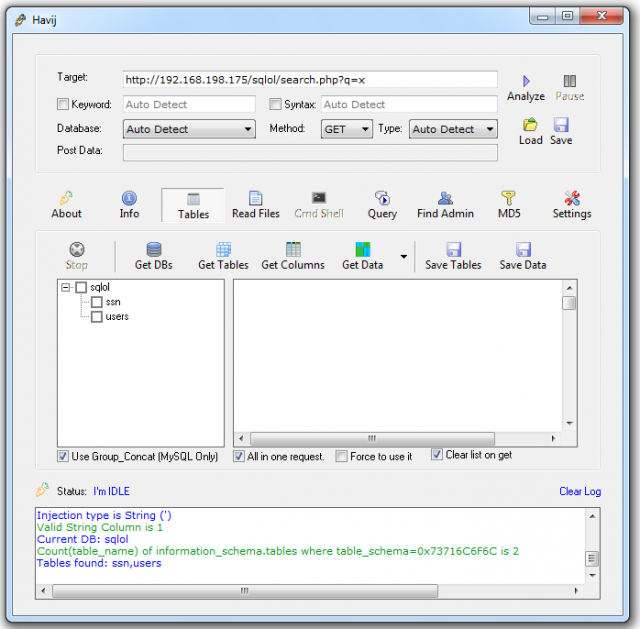640x629 pixels.
Task: Toggle Use Group_Concat (MySQL Only) checkbox
Action: (62, 456)
